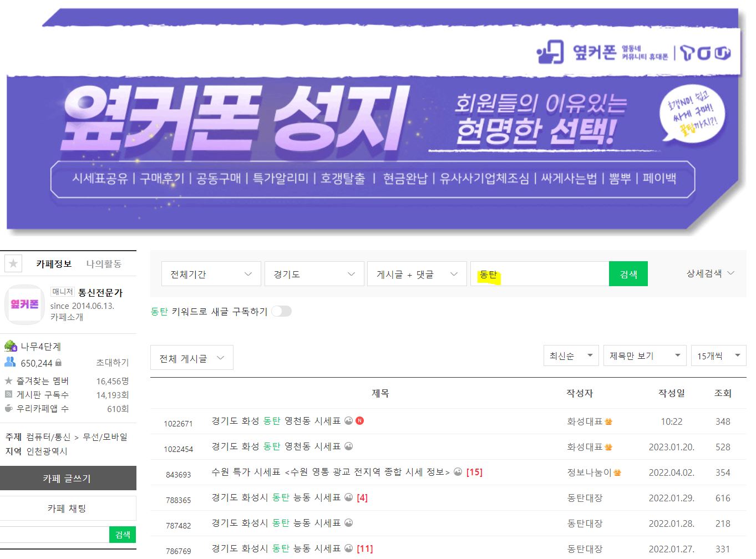The image size is (756, 559).
Task: Click the 컴퓨터/통신 topic link
Action: pos(48,437)
